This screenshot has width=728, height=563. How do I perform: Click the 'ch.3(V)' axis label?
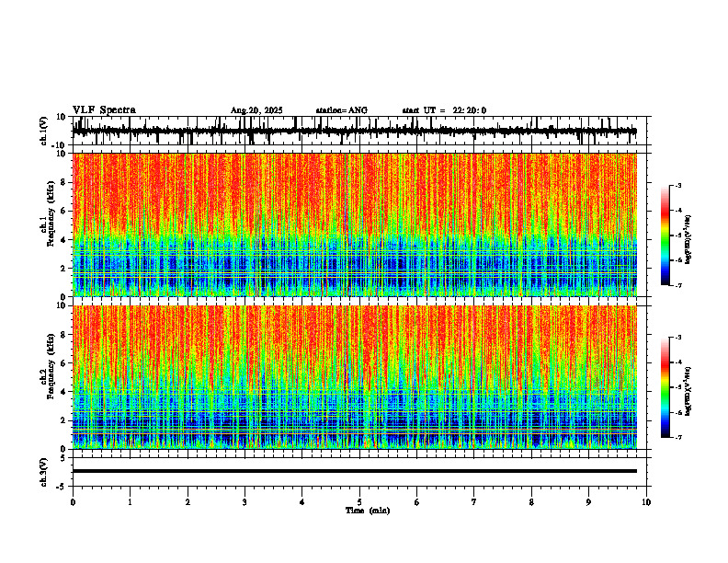44,473
